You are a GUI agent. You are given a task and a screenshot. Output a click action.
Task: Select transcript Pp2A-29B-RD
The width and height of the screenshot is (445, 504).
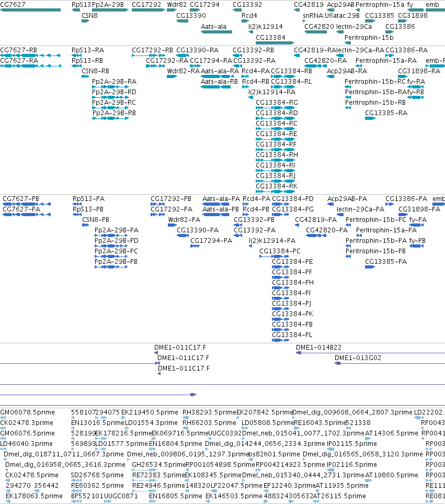pyautogui.click(x=115, y=92)
